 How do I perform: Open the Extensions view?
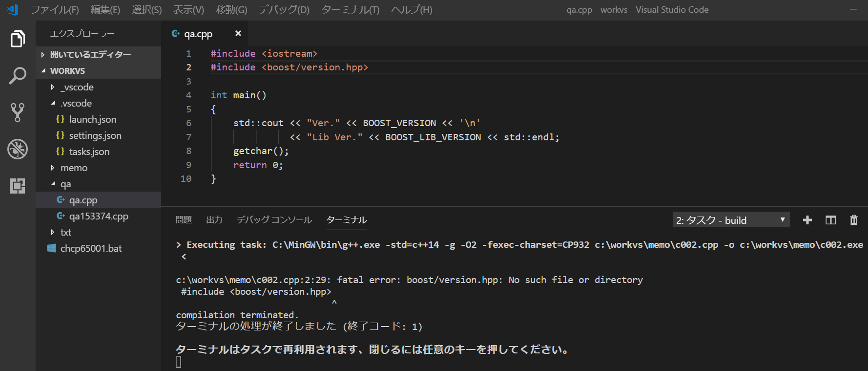coord(18,186)
